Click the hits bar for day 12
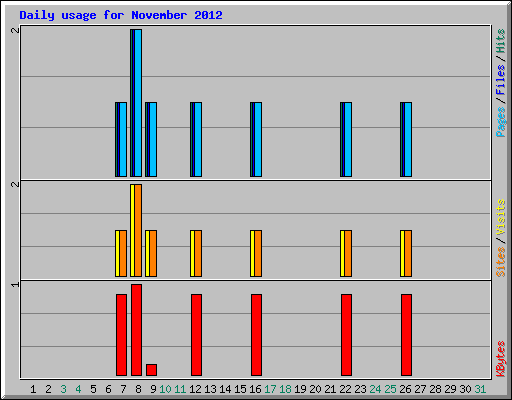Viewport: 512px width, 400px height. coord(196,139)
